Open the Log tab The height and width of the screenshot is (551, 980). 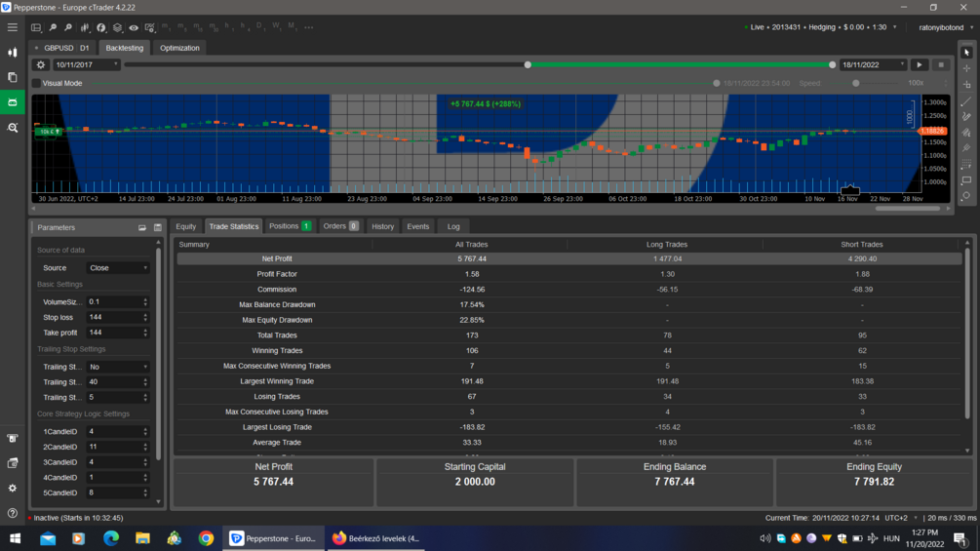click(x=453, y=227)
